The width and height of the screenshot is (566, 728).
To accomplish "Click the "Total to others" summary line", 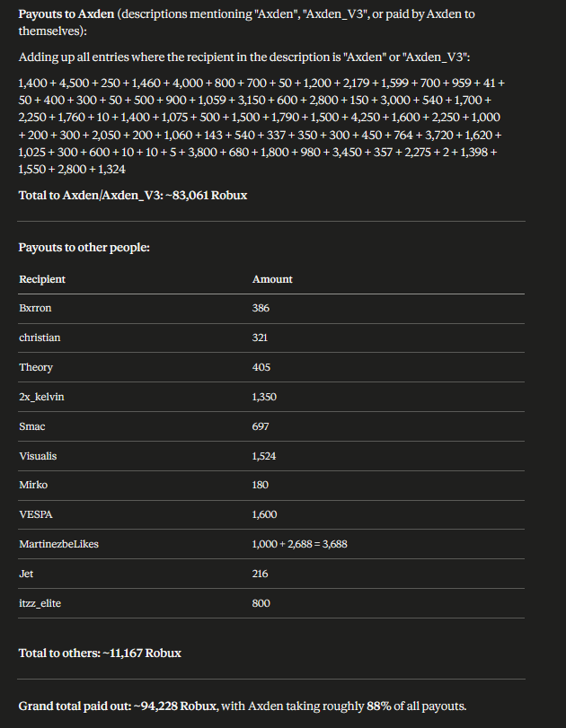I will pos(100,653).
